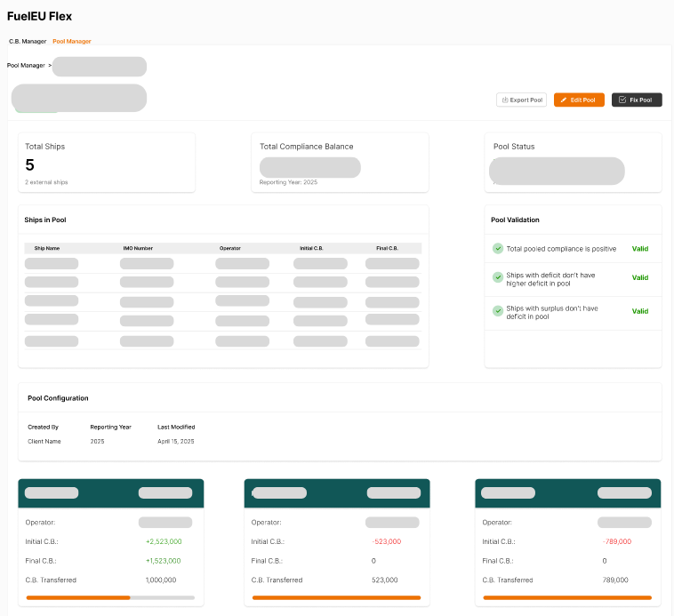Click the Ships in Pool heading

[x=45, y=220]
